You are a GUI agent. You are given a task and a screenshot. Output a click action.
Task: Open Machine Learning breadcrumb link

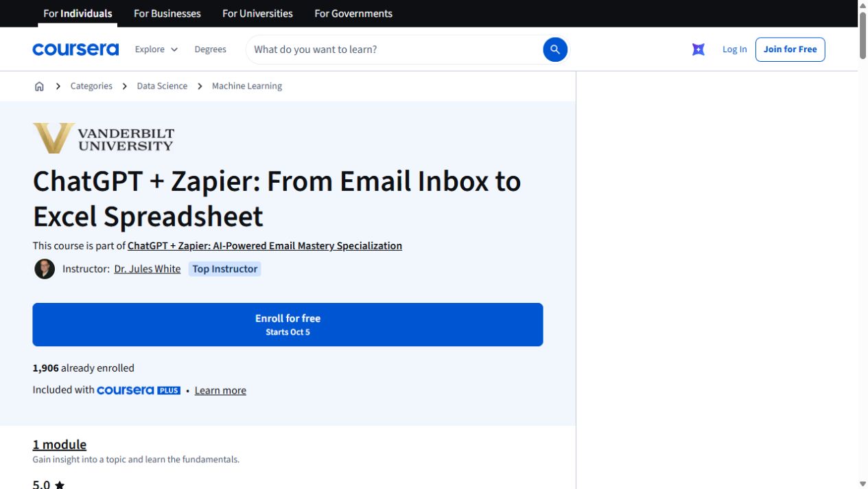(x=247, y=86)
